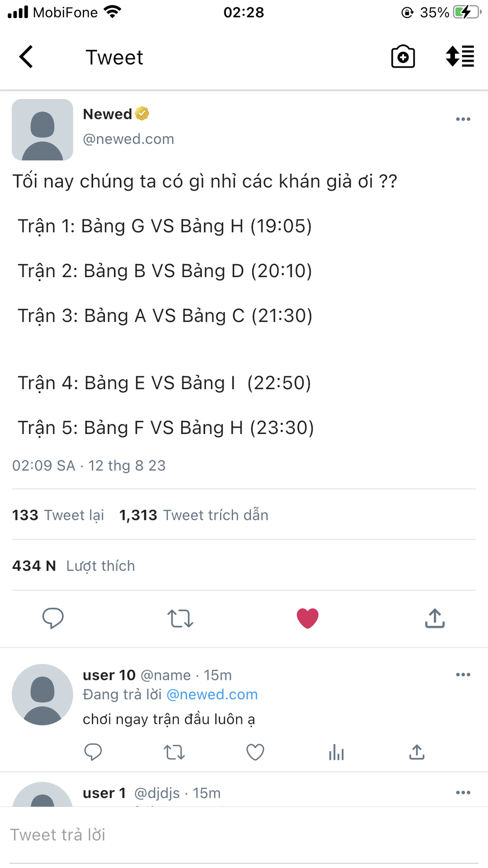Share Newed's tweet via share icon
This screenshot has width=488, height=868.
coord(435,618)
